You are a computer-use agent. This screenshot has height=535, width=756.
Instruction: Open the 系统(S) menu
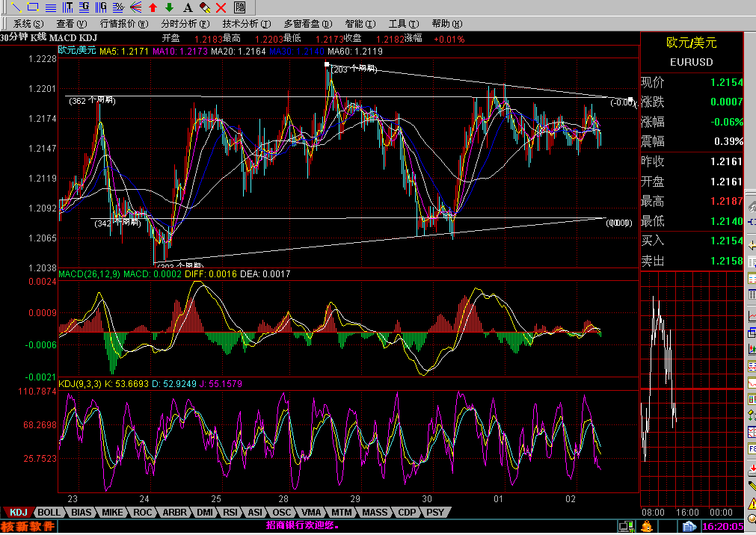[x=28, y=24]
